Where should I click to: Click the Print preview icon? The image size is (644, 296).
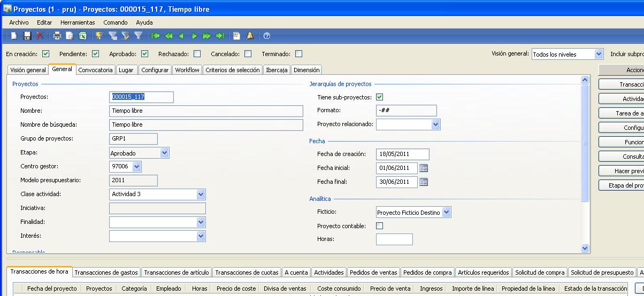[x=70, y=36]
